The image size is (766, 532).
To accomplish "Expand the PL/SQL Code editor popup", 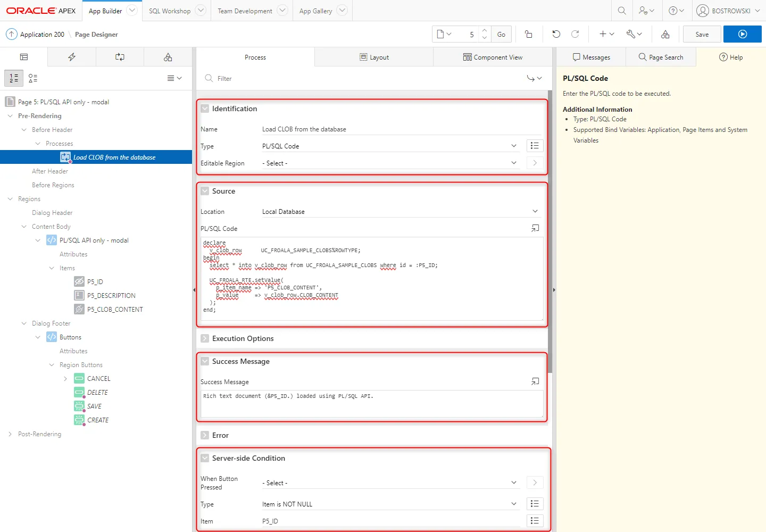I will pos(535,228).
